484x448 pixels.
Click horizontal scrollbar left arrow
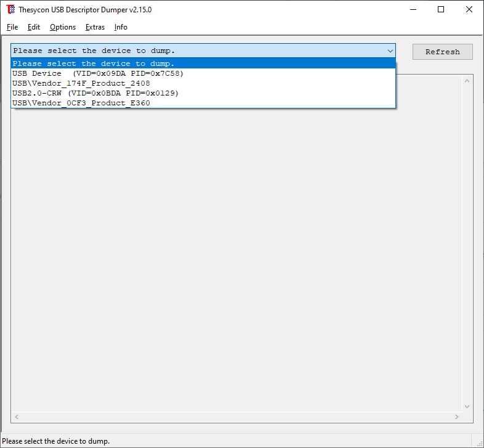pyautogui.click(x=17, y=417)
